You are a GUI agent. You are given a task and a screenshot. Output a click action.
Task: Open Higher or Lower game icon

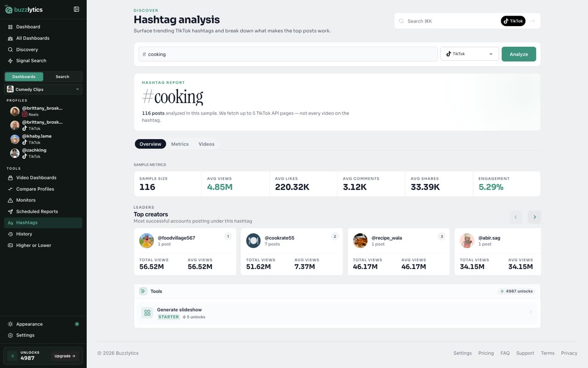click(x=11, y=245)
